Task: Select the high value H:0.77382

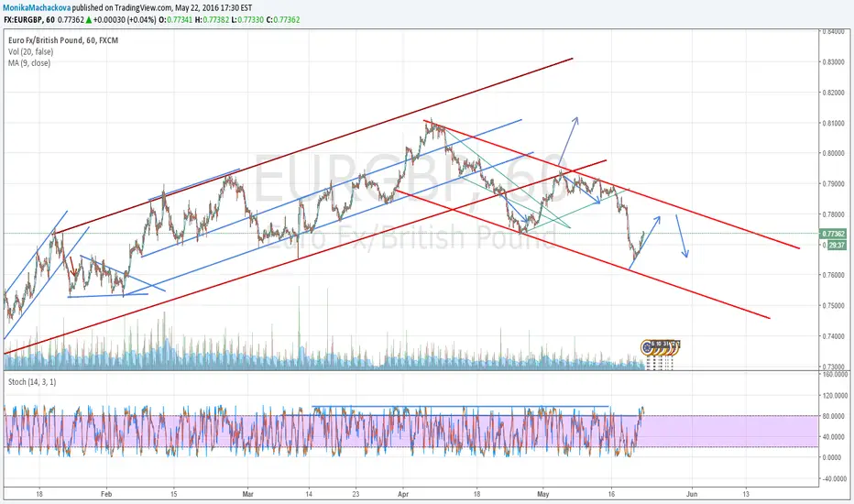Action: (x=212, y=19)
